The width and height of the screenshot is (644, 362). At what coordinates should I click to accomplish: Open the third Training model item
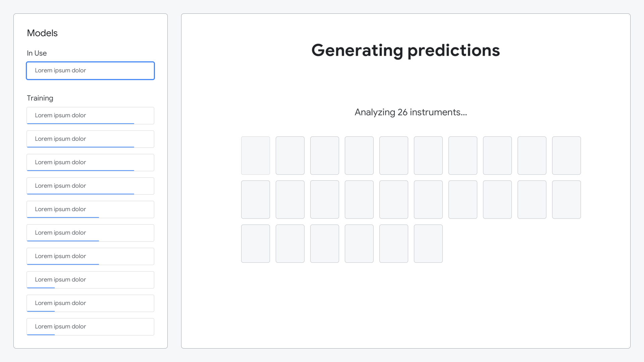tap(90, 163)
